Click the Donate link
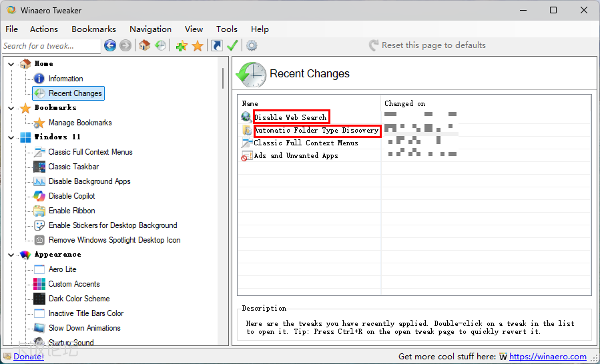 coord(28,357)
